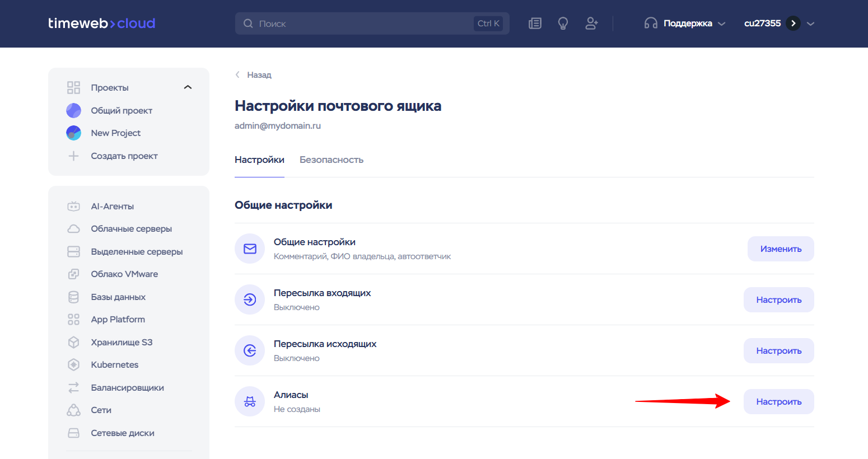
Task: Expand the Поддержка dropdown
Action: (685, 24)
